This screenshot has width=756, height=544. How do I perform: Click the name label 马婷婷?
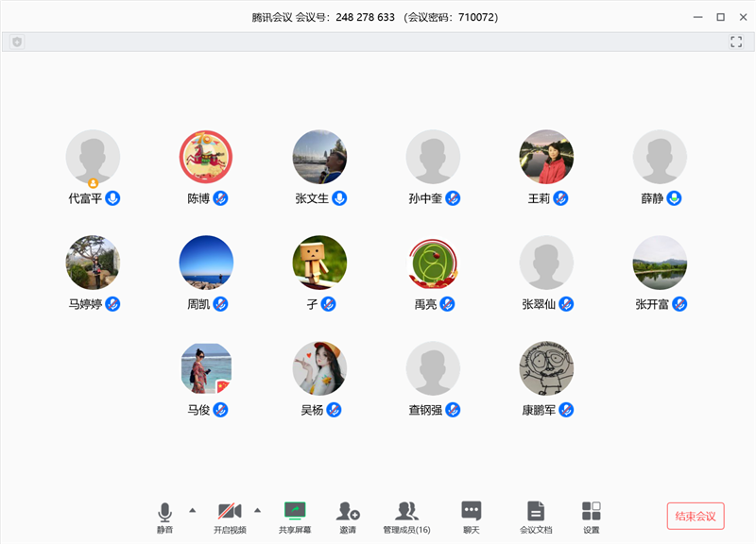click(x=85, y=304)
